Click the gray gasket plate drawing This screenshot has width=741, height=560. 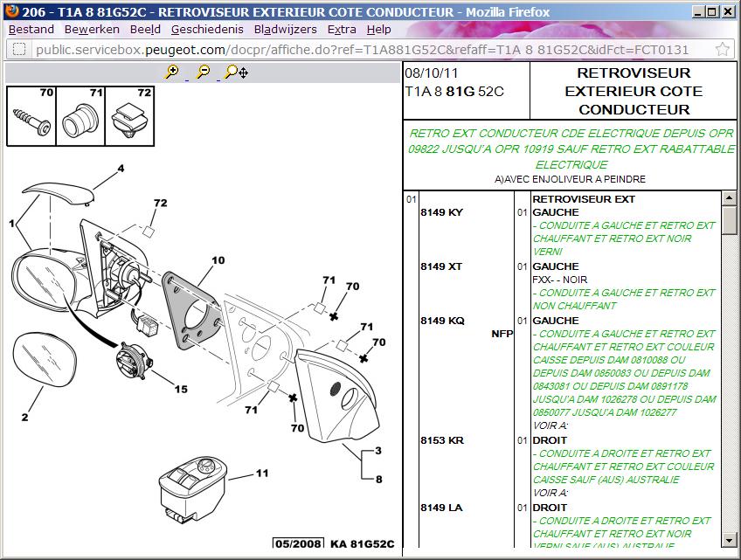(x=192, y=312)
